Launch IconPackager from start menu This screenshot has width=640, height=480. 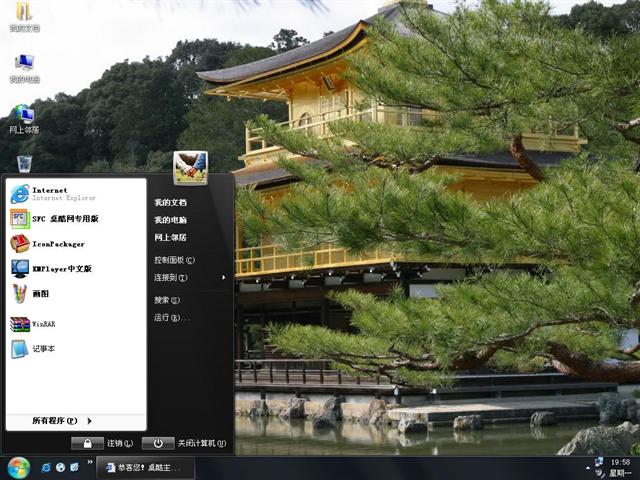[x=76, y=244]
